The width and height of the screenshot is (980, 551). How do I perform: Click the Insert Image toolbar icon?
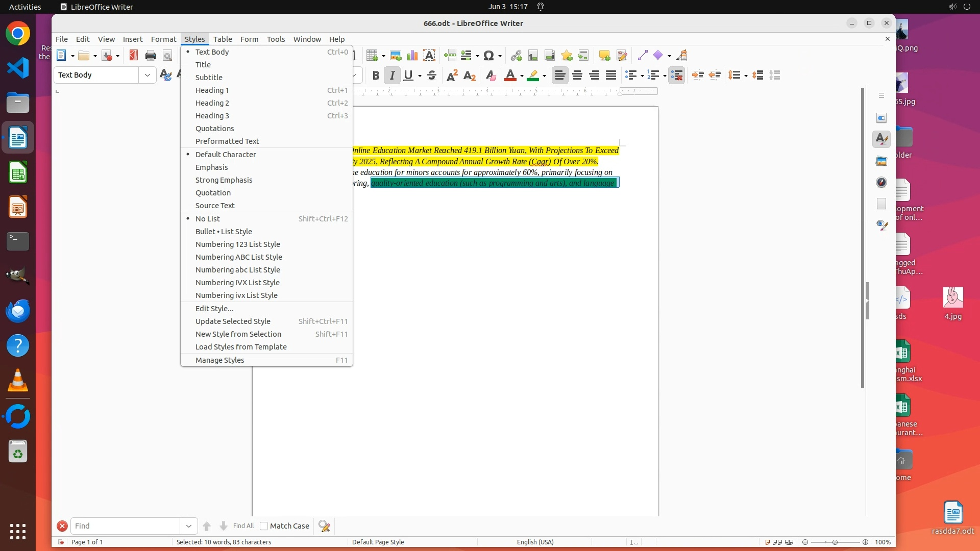pyautogui.click(x=395, y=56)
